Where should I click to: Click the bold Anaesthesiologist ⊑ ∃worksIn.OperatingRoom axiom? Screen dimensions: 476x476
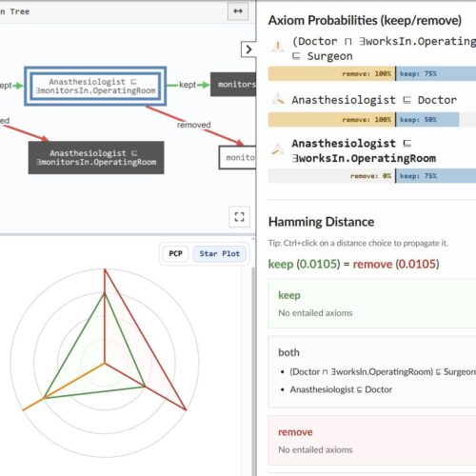tap(364, 150)
